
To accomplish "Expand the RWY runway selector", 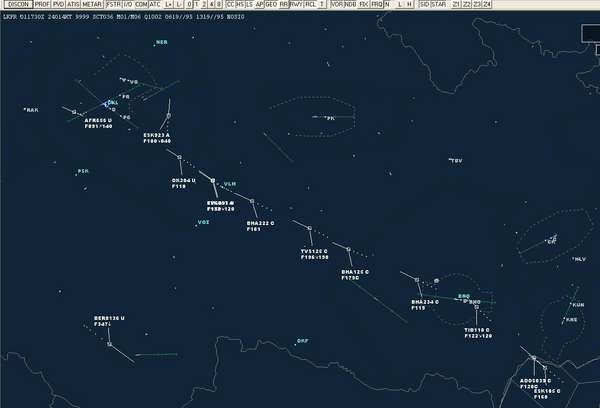I will click(295, 5).
